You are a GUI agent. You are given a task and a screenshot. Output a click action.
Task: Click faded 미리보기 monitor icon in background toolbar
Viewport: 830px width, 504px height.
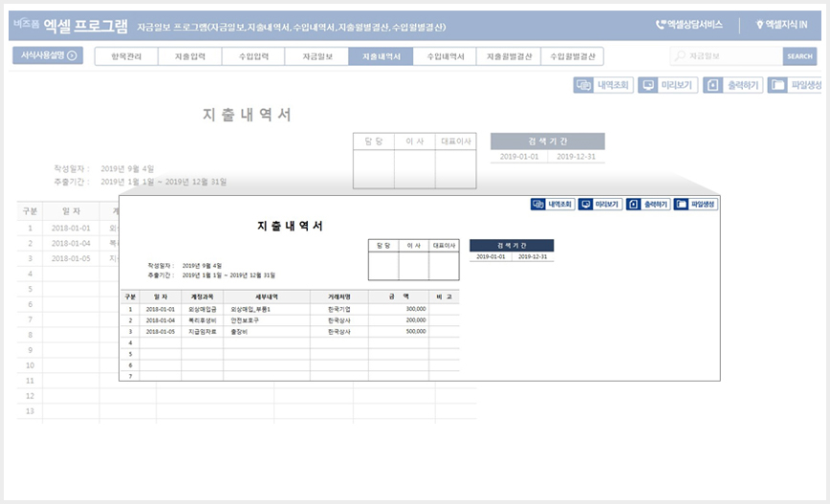648,85
